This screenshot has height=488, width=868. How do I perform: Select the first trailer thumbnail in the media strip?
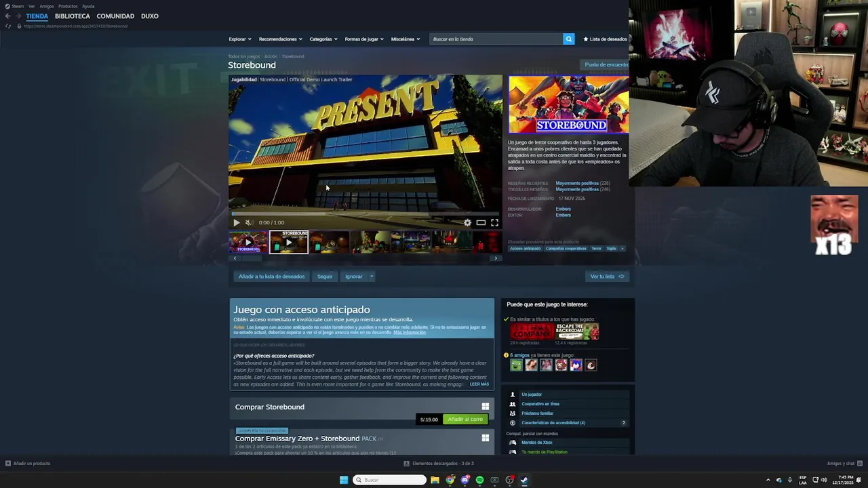pyautogui.click(x=248, y=242)
